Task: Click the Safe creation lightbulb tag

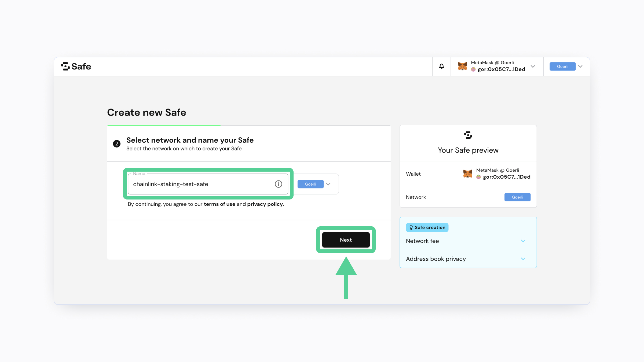Action: [x=427, y=227]
